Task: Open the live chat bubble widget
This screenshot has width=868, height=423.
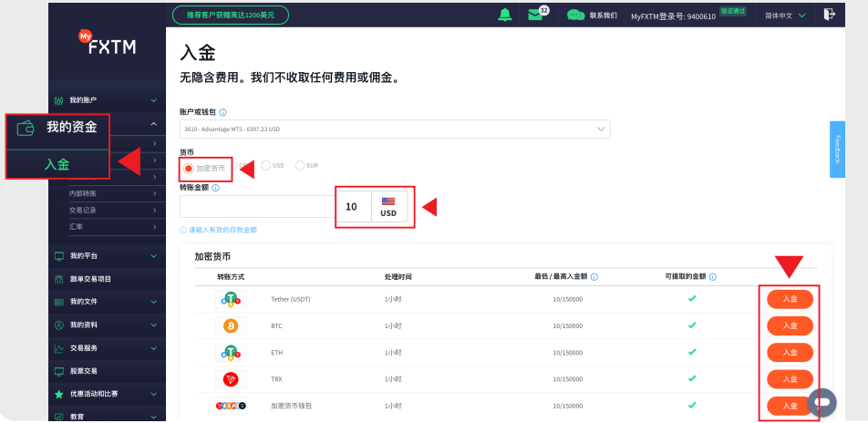Action: point(822,403)
